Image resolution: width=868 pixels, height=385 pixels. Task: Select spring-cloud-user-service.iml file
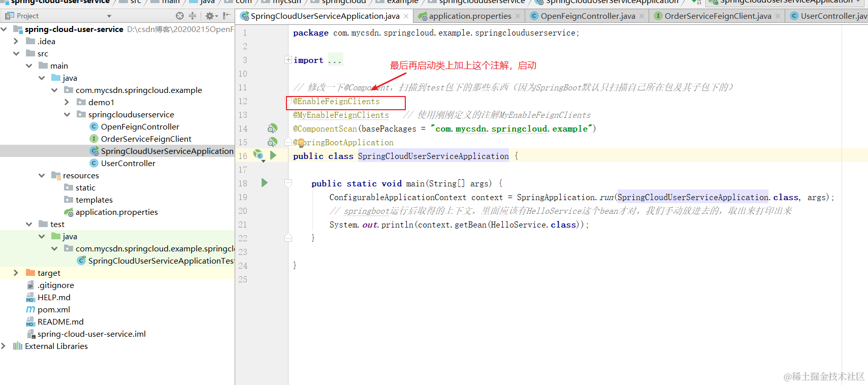point(91,334)
